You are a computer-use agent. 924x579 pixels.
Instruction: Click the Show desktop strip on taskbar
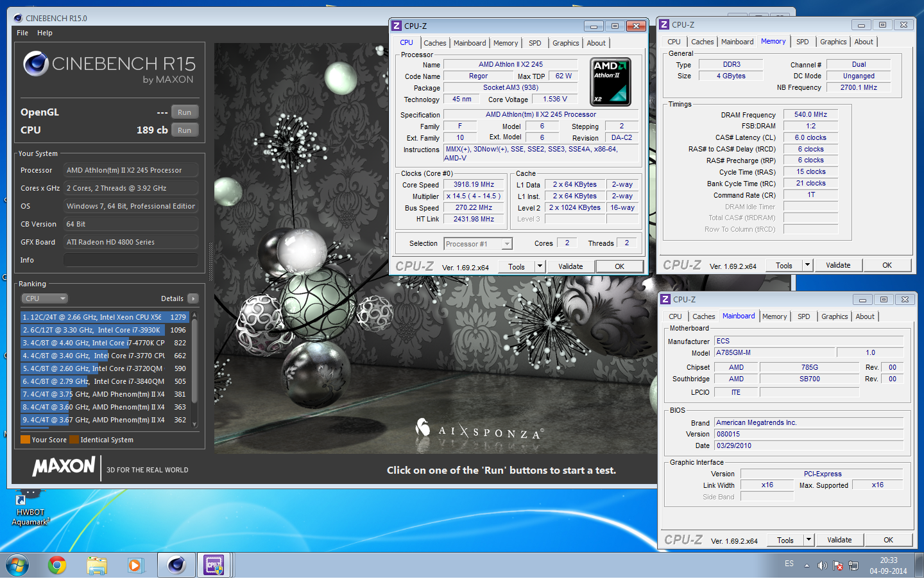tap(920, 566)
